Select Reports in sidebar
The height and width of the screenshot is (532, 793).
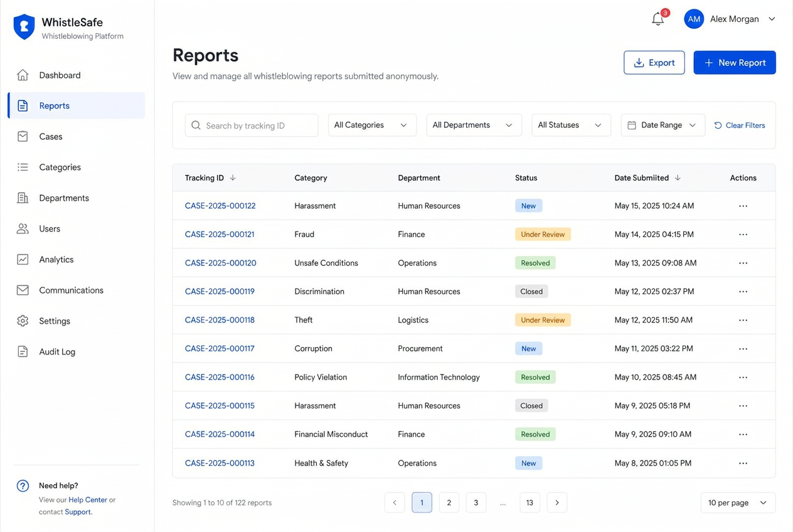tap(77, 105)
